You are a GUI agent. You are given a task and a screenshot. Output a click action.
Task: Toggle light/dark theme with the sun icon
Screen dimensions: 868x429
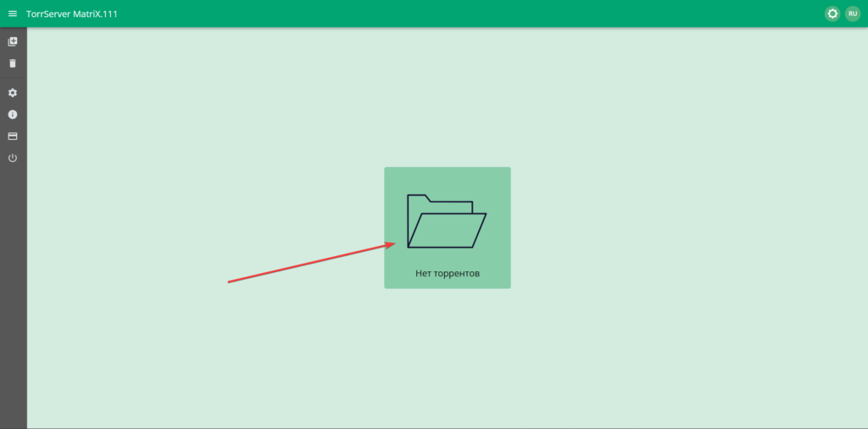[x=832, y=14]
